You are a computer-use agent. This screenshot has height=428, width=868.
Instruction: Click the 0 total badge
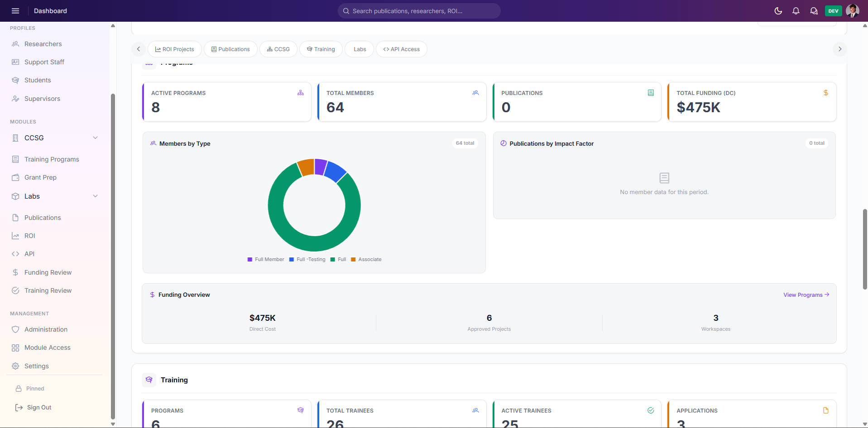[x=817, y=143]
